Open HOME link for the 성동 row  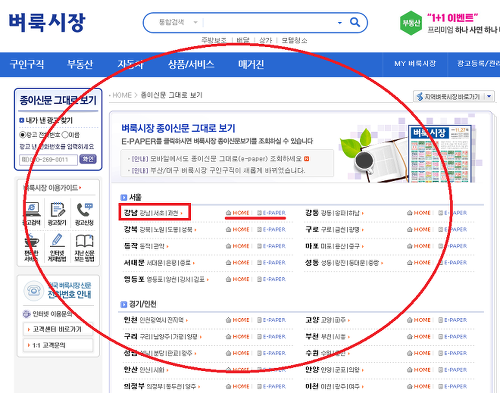click(x=419, y=263)
